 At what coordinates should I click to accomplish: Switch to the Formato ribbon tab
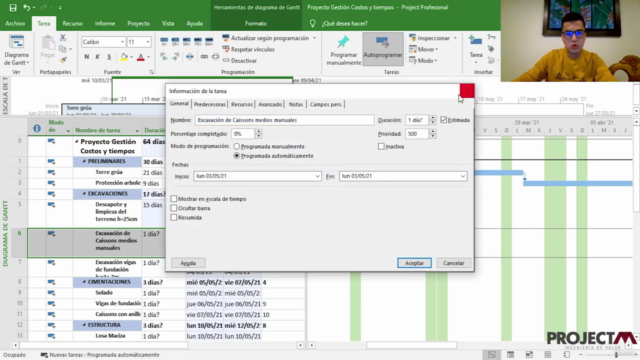[256, 24]
